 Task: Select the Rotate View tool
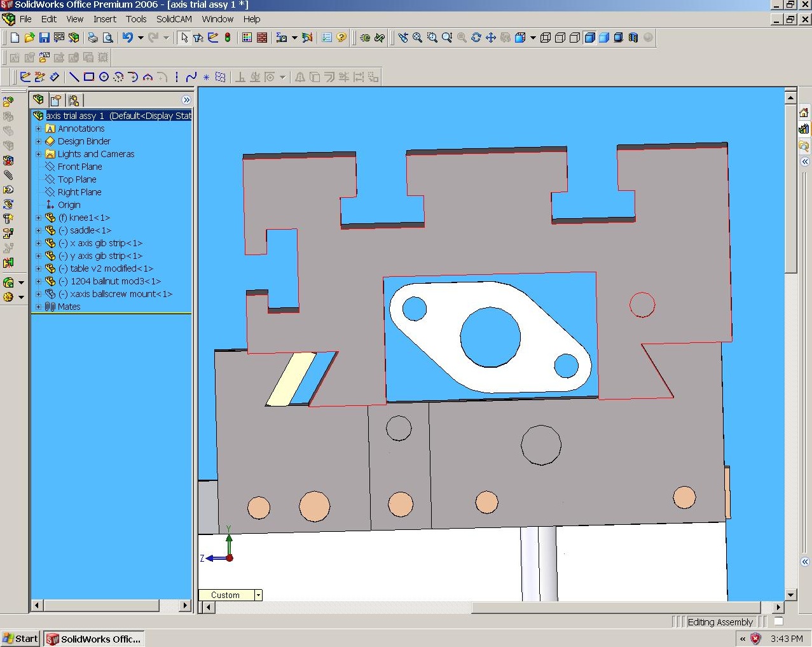point(476,38)
